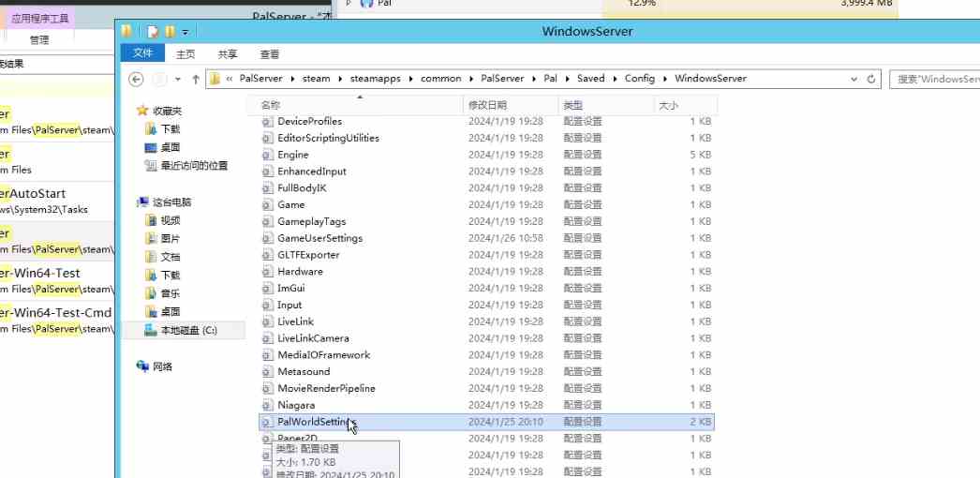Expand the arrow after the Config breadcrumb
Screen dimensions: 980x478
click(x=665, y=79)
